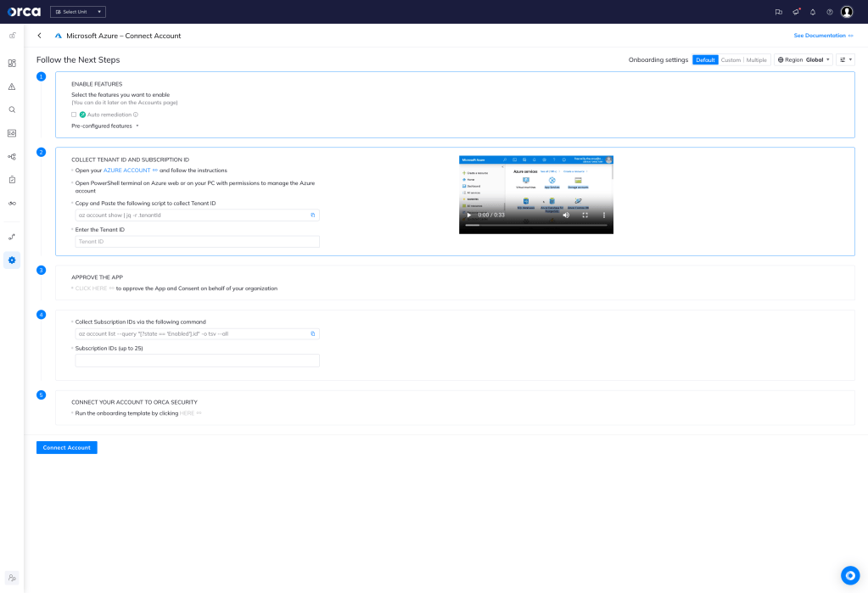Open the help question mark menu
Screen dimensions: 868x593
[x=829, y=12]
